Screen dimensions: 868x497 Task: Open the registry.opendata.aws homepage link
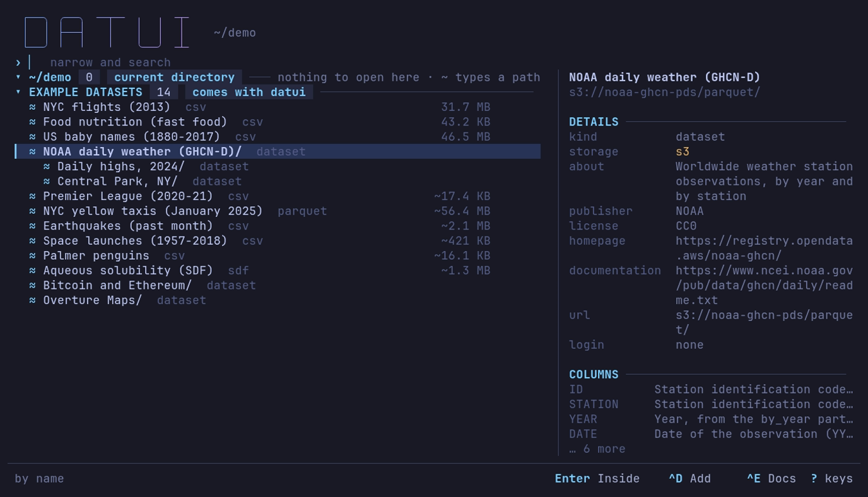[x=764, y=248]
